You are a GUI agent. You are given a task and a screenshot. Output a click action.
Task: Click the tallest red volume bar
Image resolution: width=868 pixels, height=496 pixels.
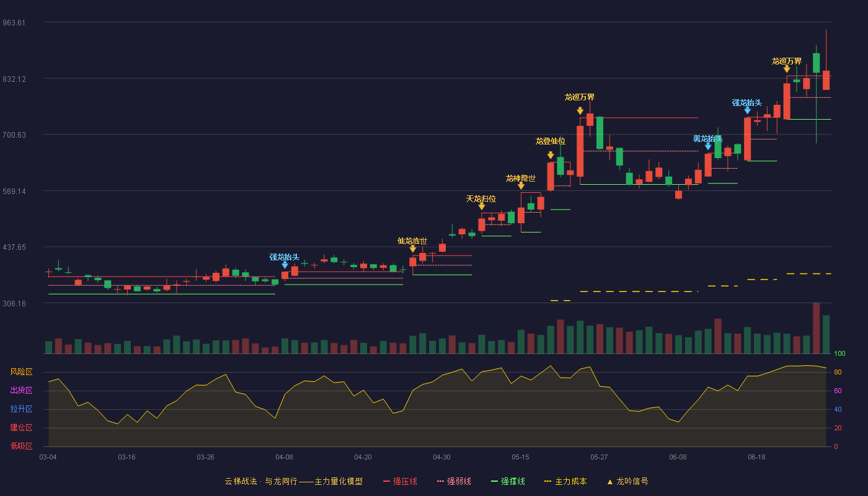[x=816, y=328]
